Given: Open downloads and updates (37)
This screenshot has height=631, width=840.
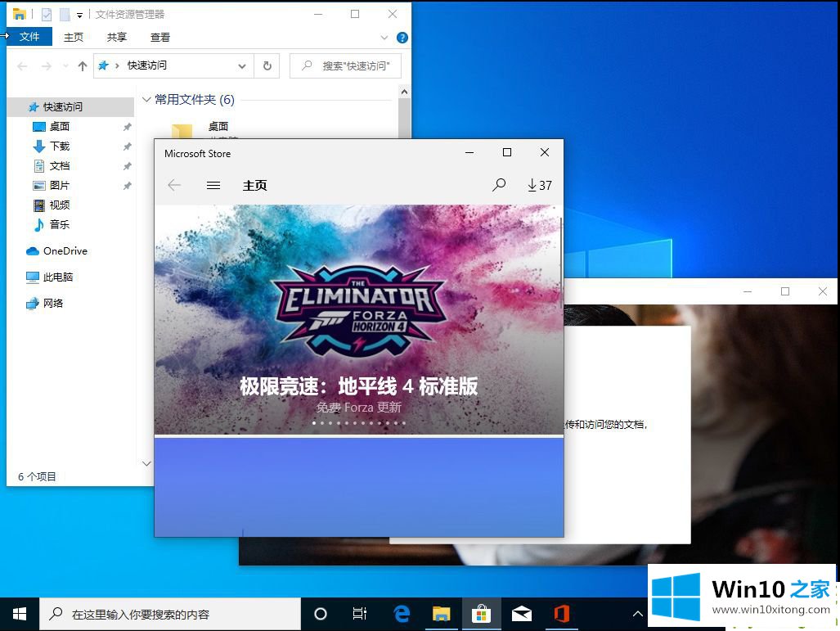Looking at the screenshot, I should (540, 185).
